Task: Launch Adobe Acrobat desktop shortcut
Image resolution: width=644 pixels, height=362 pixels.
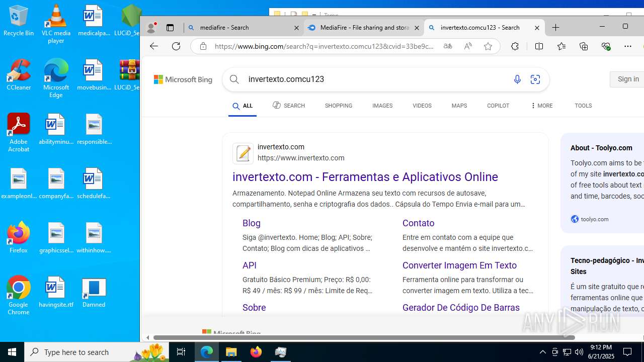Action: (19, 133)
